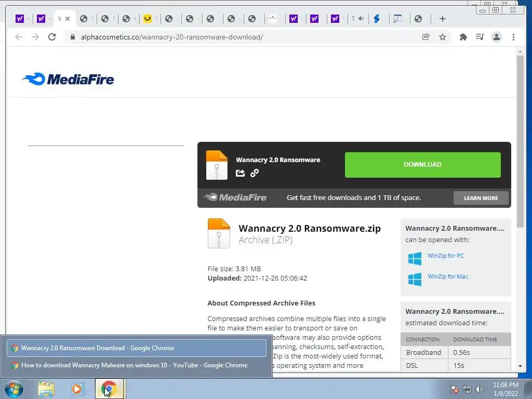Click the gray MediaFire logo in the promo bar
Screen dimensions: 532x399
235,197
